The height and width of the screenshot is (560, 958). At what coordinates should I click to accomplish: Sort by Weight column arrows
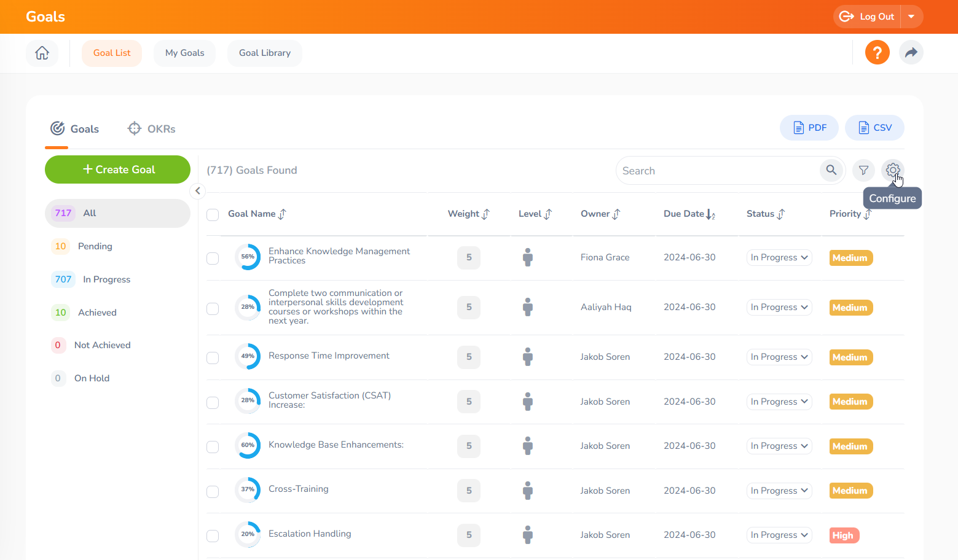coord(485,214)
